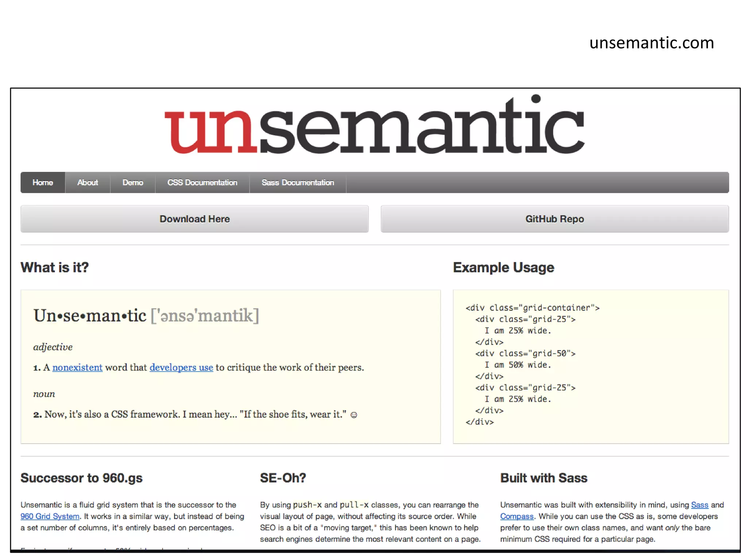Click "I am 50% wide." code text
747x560 pixels.
(518, 365)
